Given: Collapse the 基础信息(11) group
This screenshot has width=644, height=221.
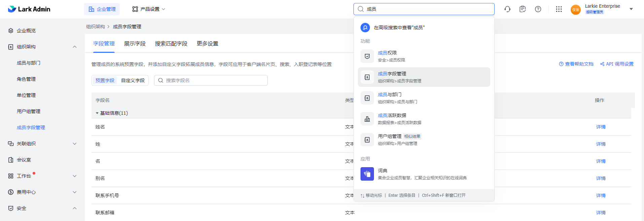Looking at the screenshot, I should click(x=97, y=113).
